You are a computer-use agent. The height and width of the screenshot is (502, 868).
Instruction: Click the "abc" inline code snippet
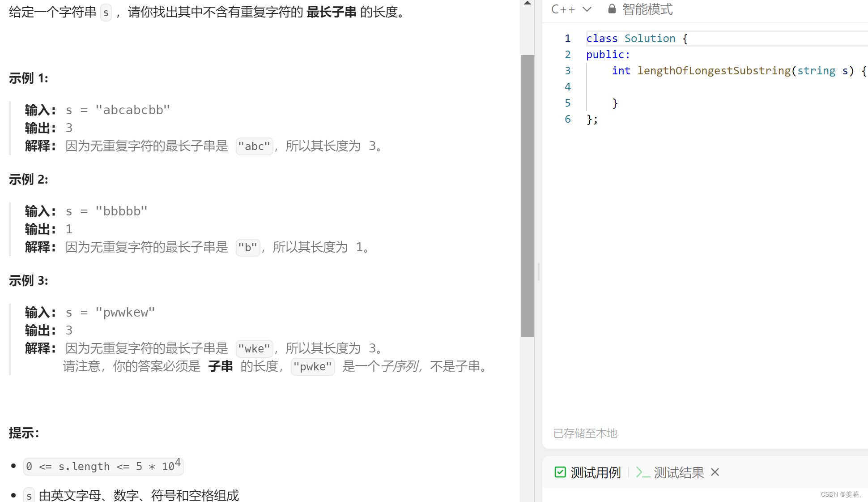[x=254, y=146]
